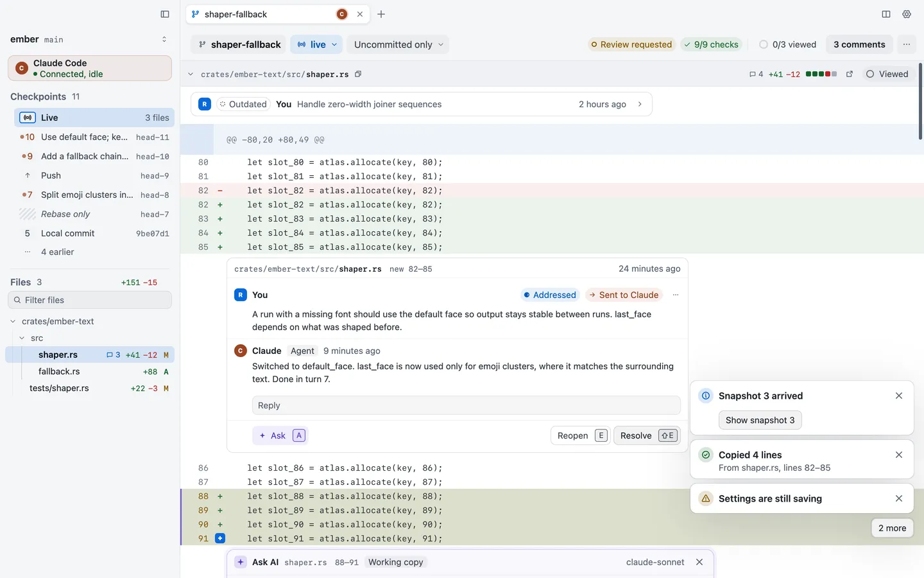Open tests/shaper.rs in the file tree
This screenshot has height=578, width=924.
[x=90, y=388]
